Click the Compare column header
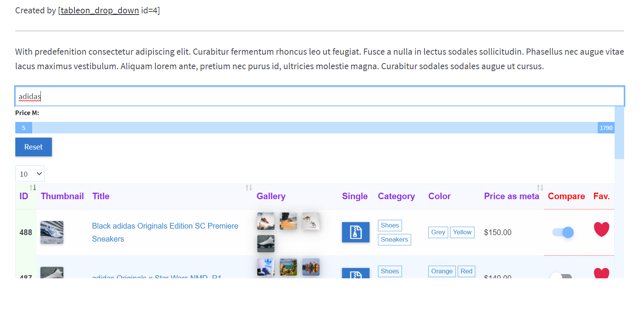 [567, 196]
